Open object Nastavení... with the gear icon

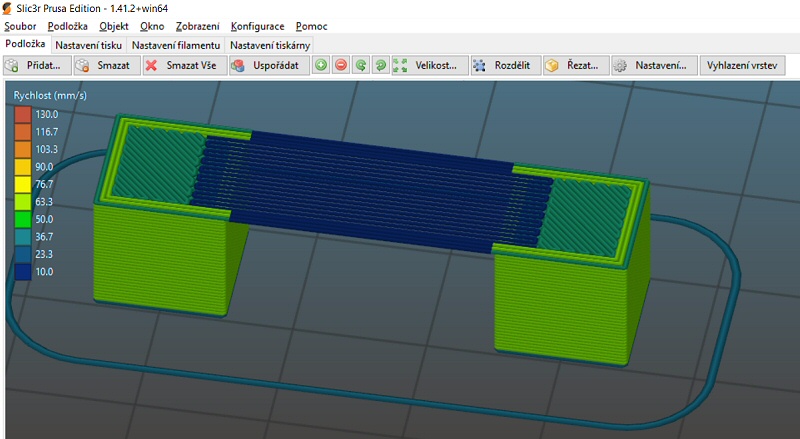(651, 65)
